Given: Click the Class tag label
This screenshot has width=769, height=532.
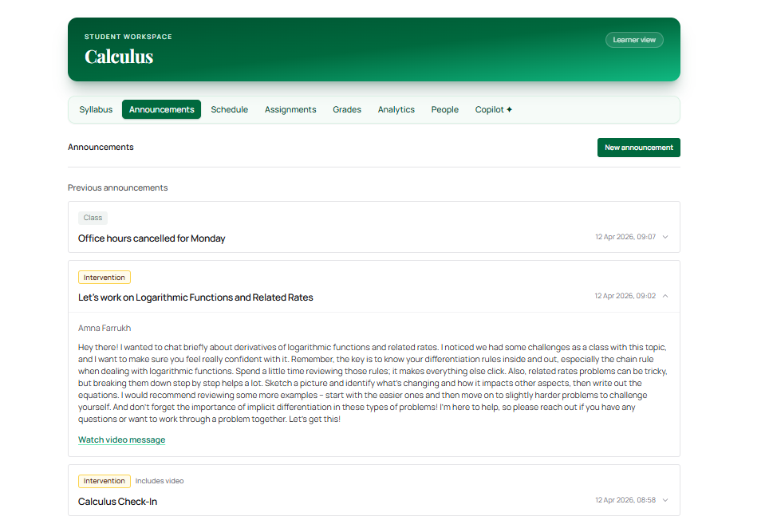Looking at the screenshot, I should tap(93, 218).
